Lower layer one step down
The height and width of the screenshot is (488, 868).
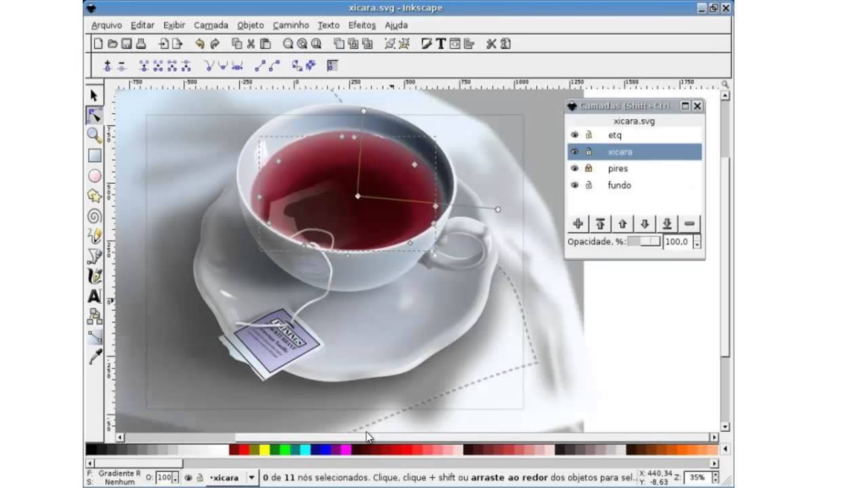[645, 224]
